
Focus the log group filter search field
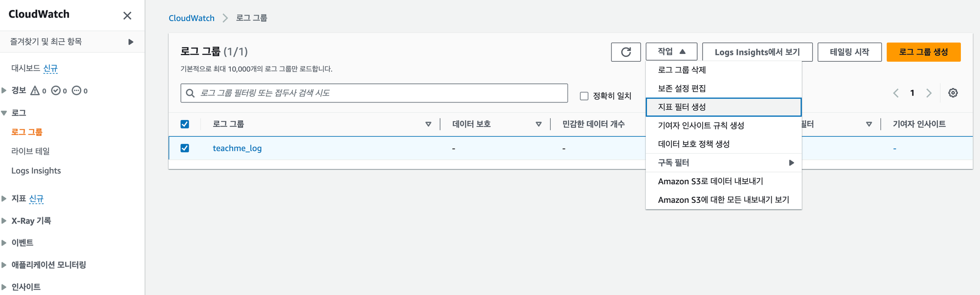pyautogui.click(x=374, y=93)
